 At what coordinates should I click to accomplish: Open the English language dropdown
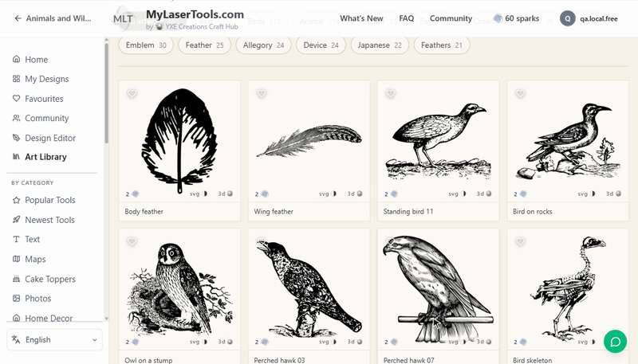[x=54, y=339]
